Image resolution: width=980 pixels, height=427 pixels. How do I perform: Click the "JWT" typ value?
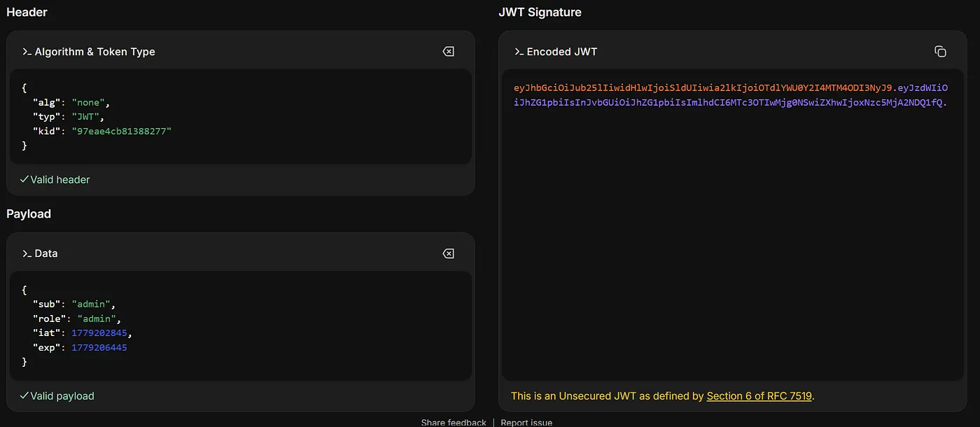(85, 117)
